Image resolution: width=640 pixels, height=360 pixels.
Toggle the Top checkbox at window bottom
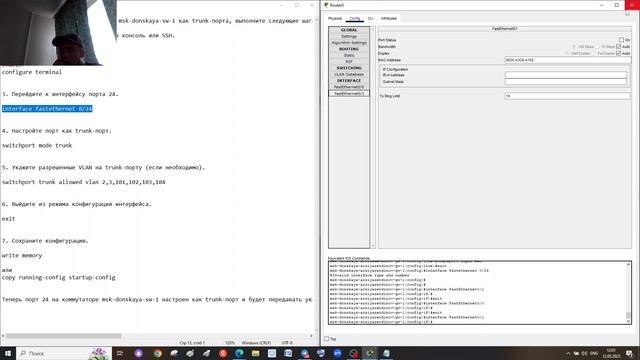[327, 339]
